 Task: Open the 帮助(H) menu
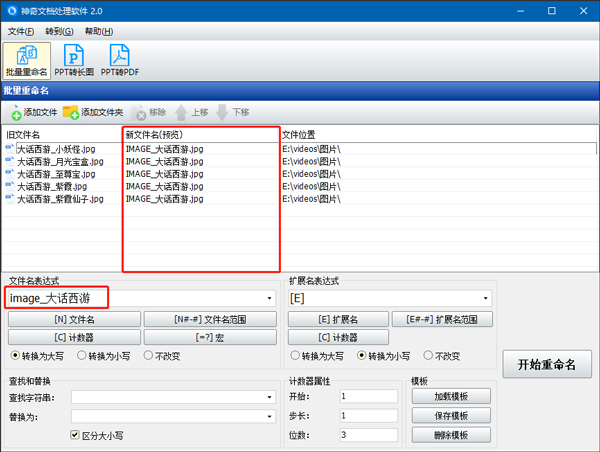99,31
